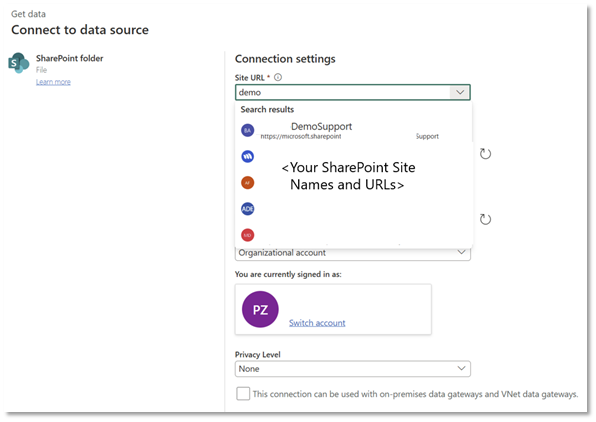Click the BA site avatar icon

247,130
